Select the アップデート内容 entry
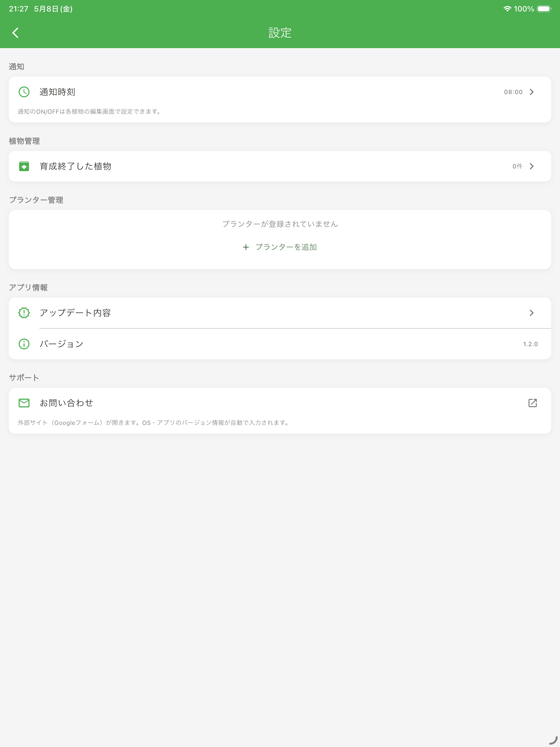The height and width of the screenshot is (747, 560). [x=280, y=313]
